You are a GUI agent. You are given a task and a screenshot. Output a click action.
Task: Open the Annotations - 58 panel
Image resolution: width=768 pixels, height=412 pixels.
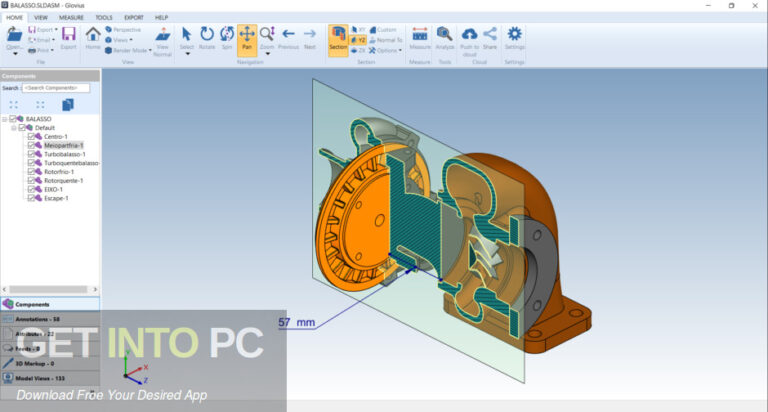pos(50,319)
